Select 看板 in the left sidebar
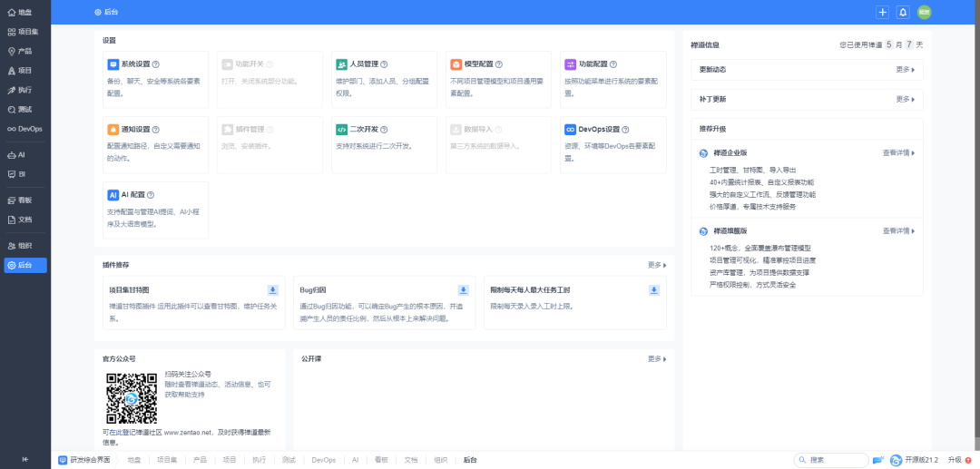This screenshot has height=469, width=980. tap(24, 200)
